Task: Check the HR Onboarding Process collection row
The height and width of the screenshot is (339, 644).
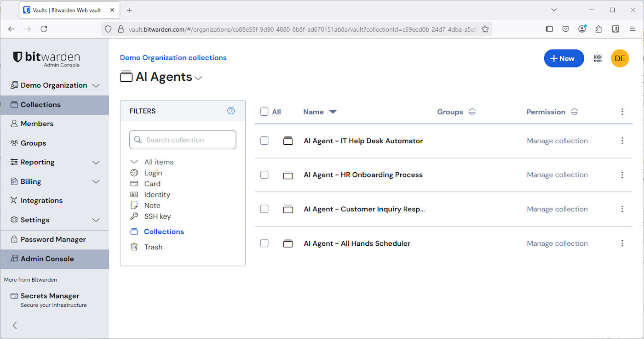Action: tap(264, 175)
